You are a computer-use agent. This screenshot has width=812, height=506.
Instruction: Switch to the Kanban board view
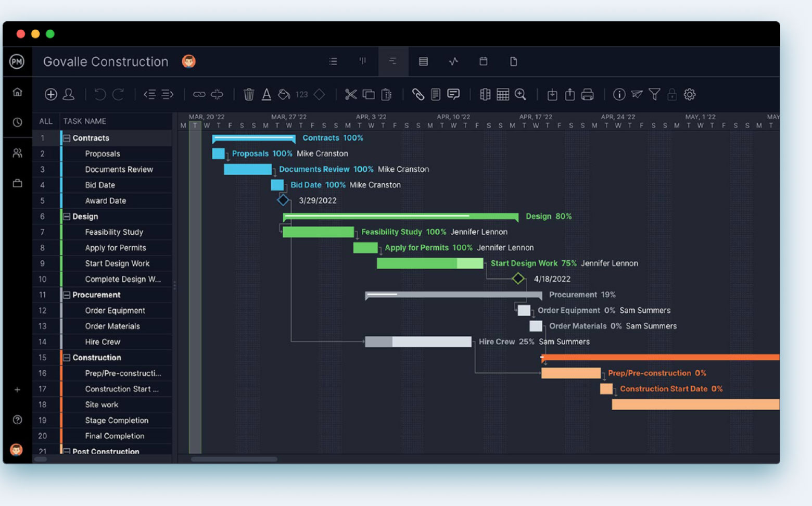363,61
